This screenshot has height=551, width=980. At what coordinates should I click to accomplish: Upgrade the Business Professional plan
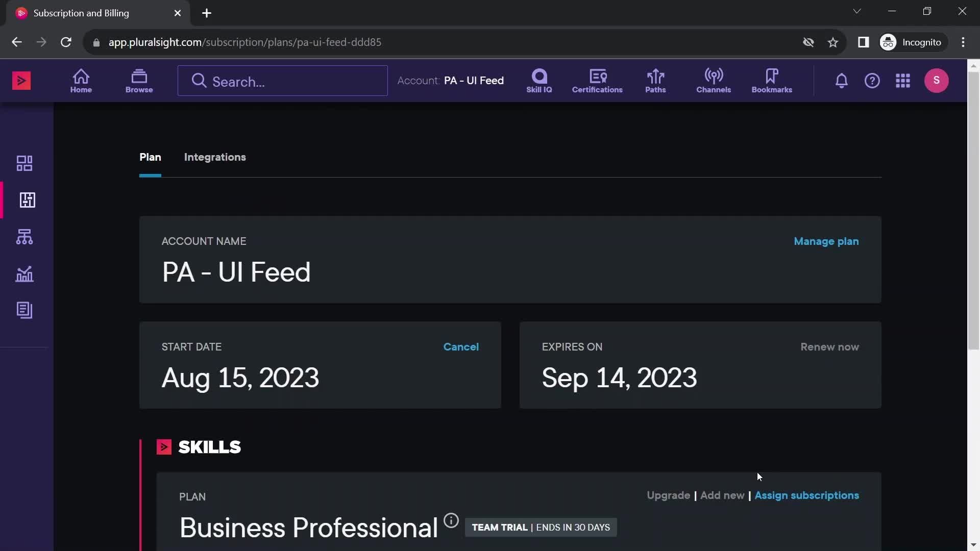pos(668,494)
